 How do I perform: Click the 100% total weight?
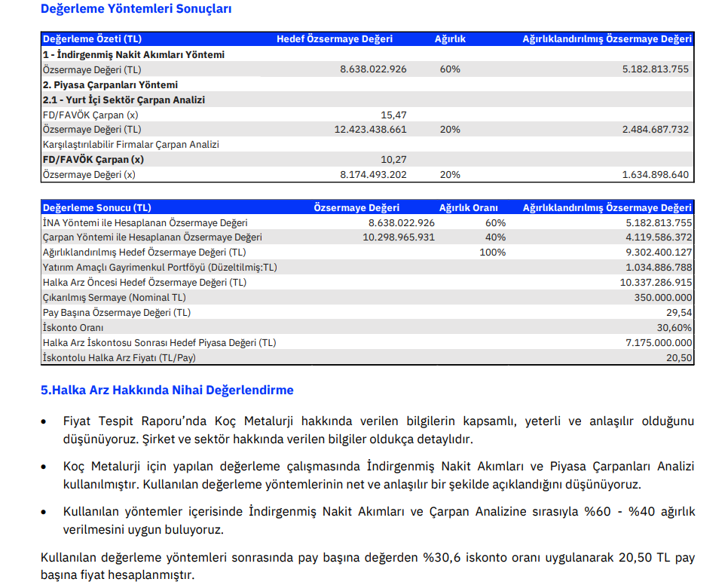[x=493, y=253]
